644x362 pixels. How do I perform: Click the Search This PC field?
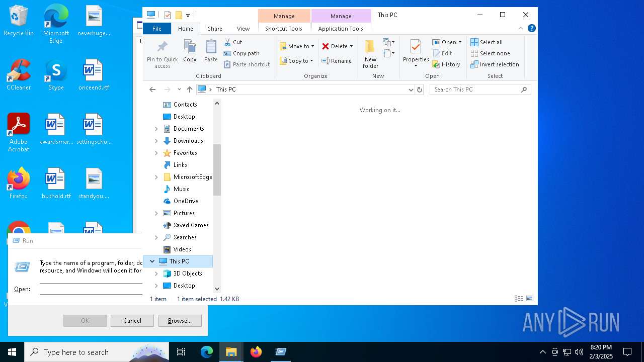click(480, 89)
